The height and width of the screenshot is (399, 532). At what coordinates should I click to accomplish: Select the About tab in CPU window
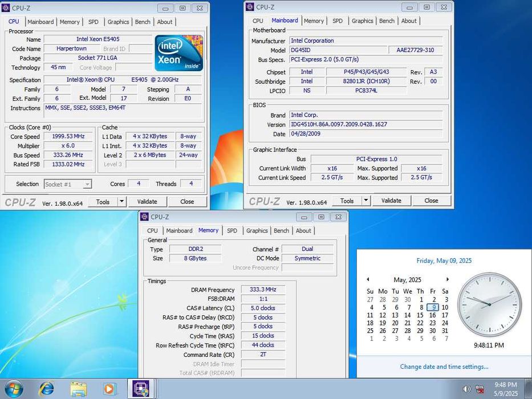pyautogui.click(x=165, y=22)
